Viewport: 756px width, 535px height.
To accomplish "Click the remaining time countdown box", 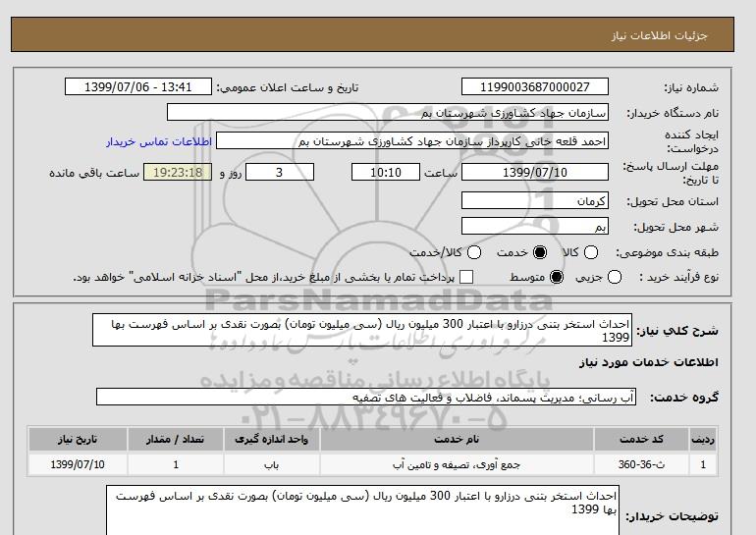I will [178, 172].
